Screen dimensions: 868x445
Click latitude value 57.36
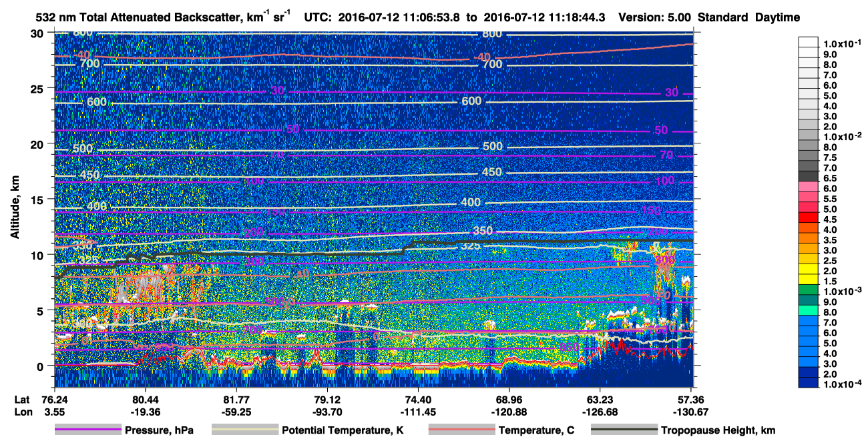point(692,400)
